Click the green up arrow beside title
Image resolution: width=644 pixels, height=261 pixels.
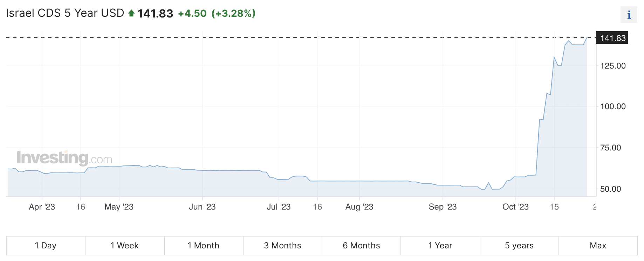click(x=131, y=13)
